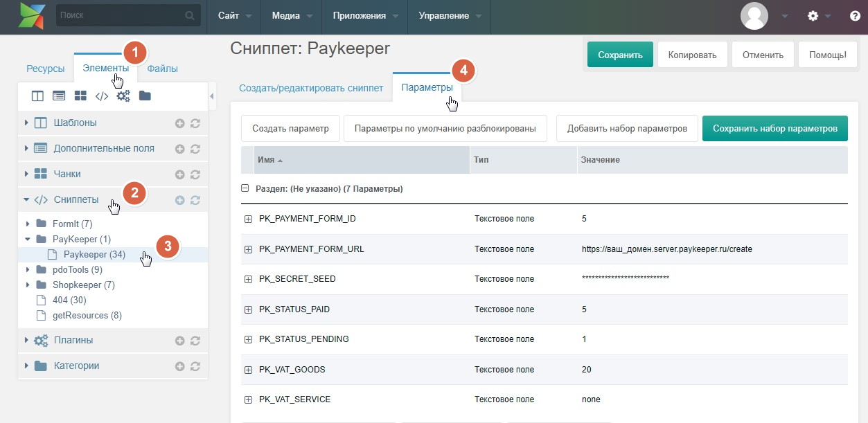Expand the Чанки section arrow
The height and width of the screenshot is (423, 868).
tap(26, 174)
